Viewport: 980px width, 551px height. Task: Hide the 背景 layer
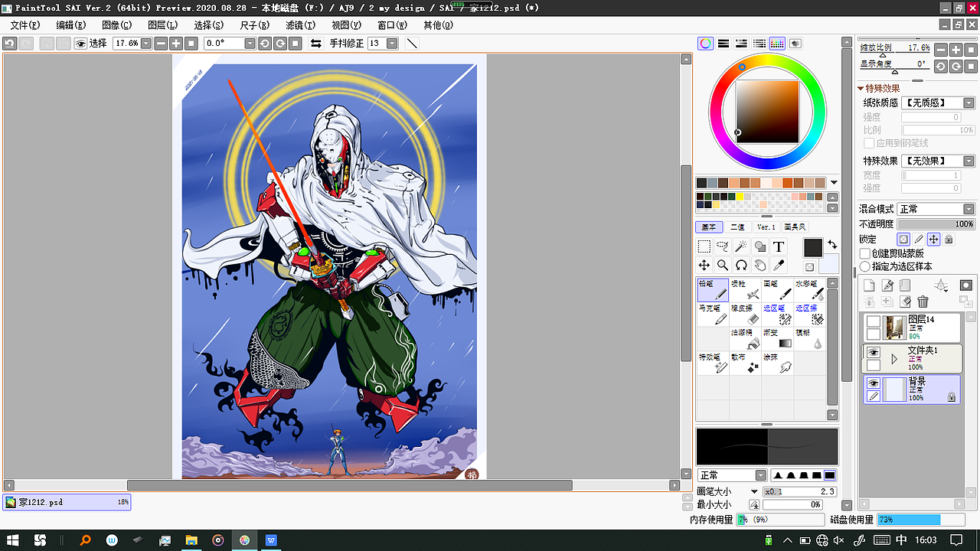point(874,383)
